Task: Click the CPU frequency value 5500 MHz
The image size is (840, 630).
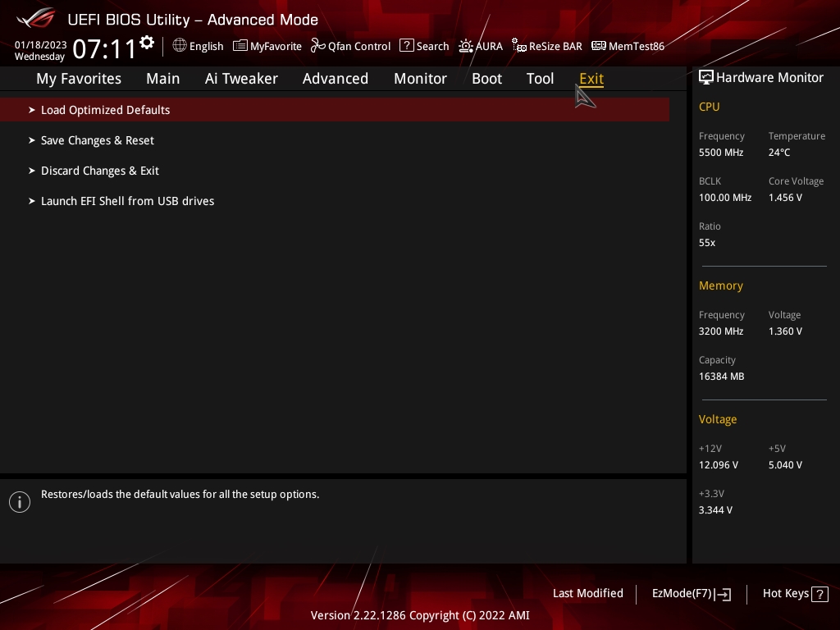Action: coord(721,153)
